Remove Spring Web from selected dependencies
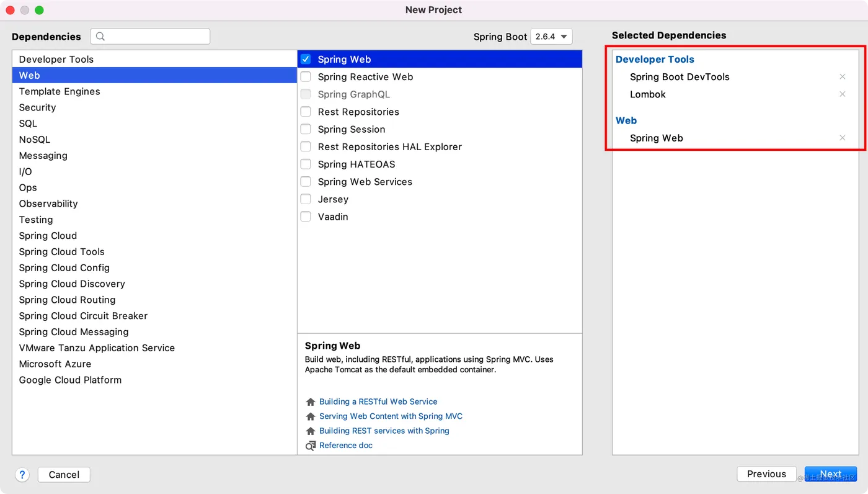Image resolution: width=868 pixels, height=494 pixels. (842, 138)
